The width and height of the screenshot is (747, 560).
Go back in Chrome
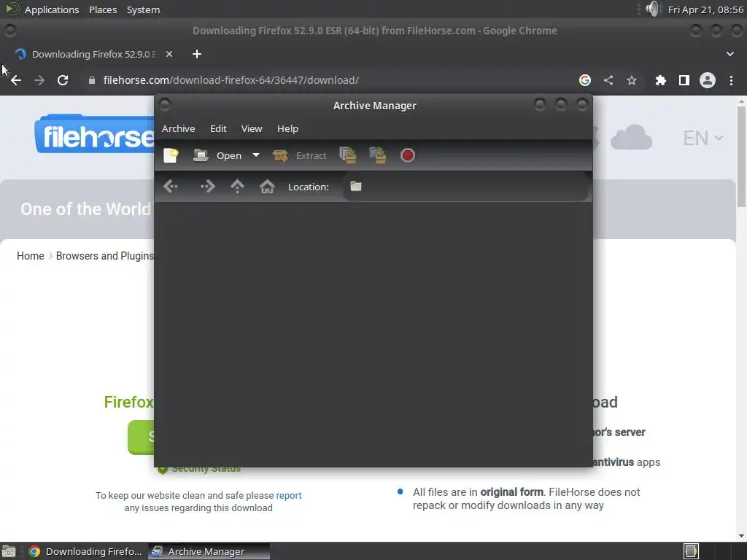click(x=16, y=80)
